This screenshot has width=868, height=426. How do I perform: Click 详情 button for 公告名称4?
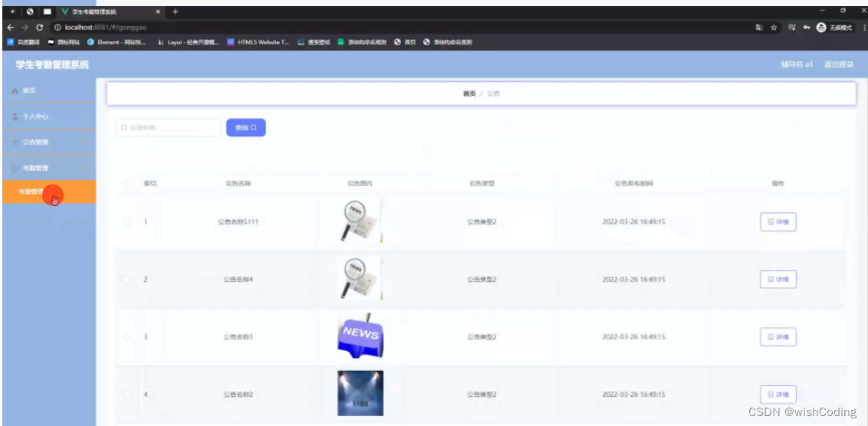tap(778, 280)
